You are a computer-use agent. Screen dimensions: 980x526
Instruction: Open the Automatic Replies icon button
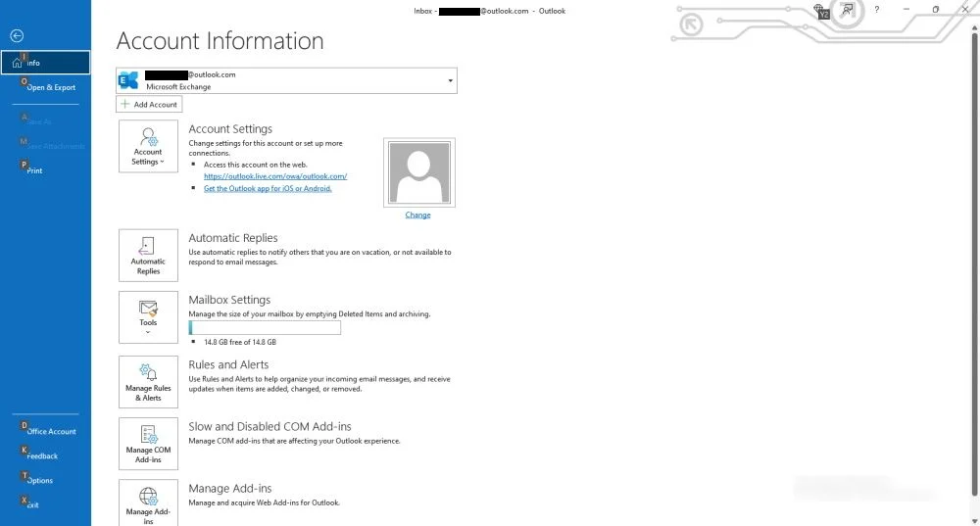pyautogui.click(x=148, y=256)
